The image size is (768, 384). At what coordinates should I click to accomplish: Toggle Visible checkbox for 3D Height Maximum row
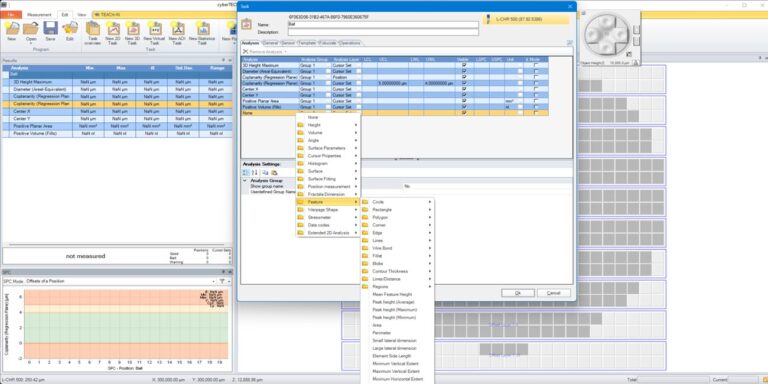pos(464,65)
